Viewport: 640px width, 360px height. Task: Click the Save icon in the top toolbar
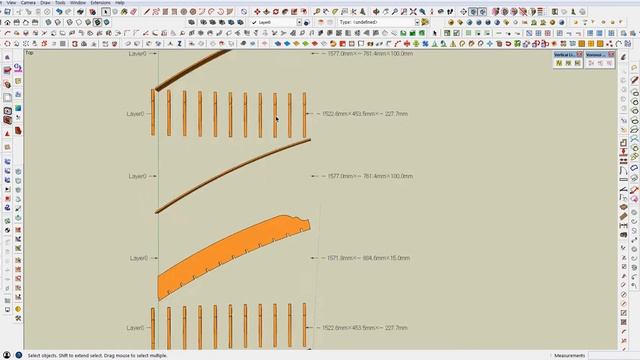point(8,12)
